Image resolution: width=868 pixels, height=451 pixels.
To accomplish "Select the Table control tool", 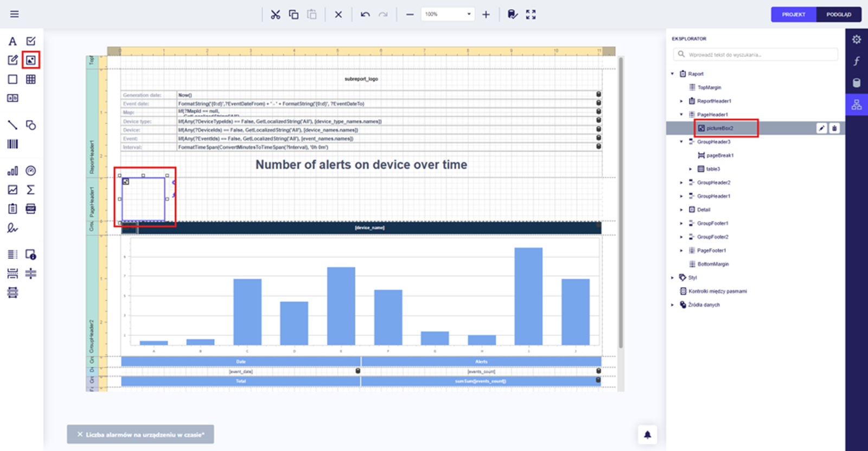I will pyautogui.click(x=31, y=79).
